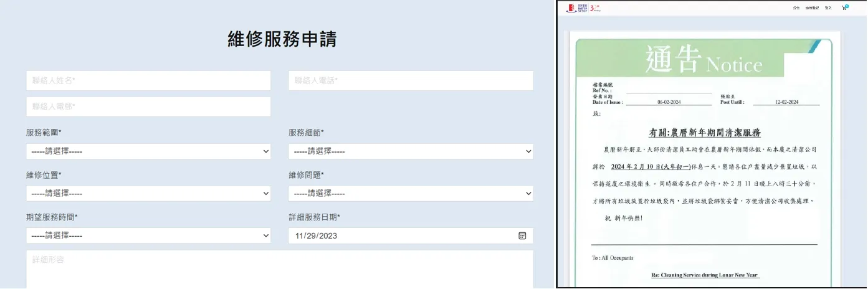Expand the 維修問題 dropdown

pyautogui.click(x=411, y=194)
